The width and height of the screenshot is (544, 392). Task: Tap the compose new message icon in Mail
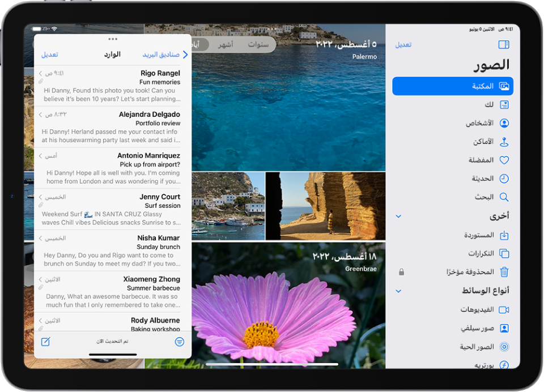46,342
